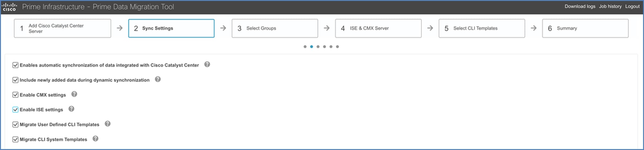Click help icon beside Enable ISE settings
The height and width of the screenshot is (150, 644).
[71, 109]
